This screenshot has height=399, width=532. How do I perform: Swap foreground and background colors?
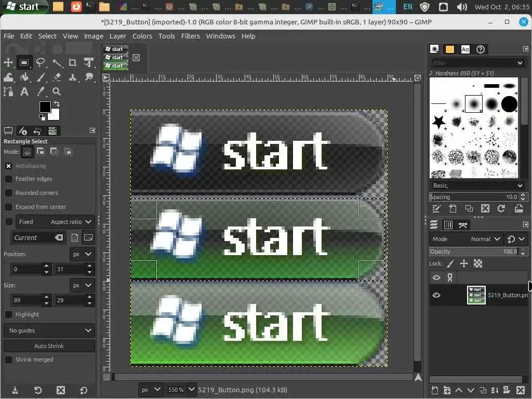pyautogui.click(x=57, y=104)
